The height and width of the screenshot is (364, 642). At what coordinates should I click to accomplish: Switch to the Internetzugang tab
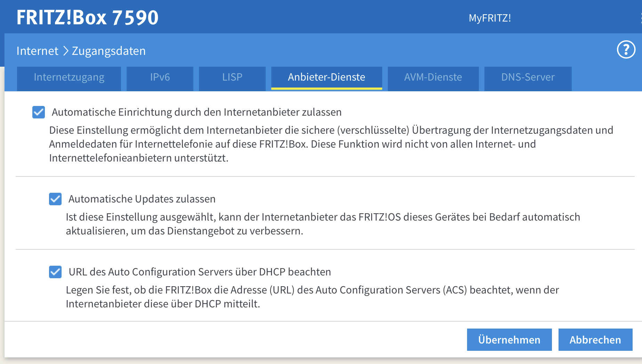point(69,78)
